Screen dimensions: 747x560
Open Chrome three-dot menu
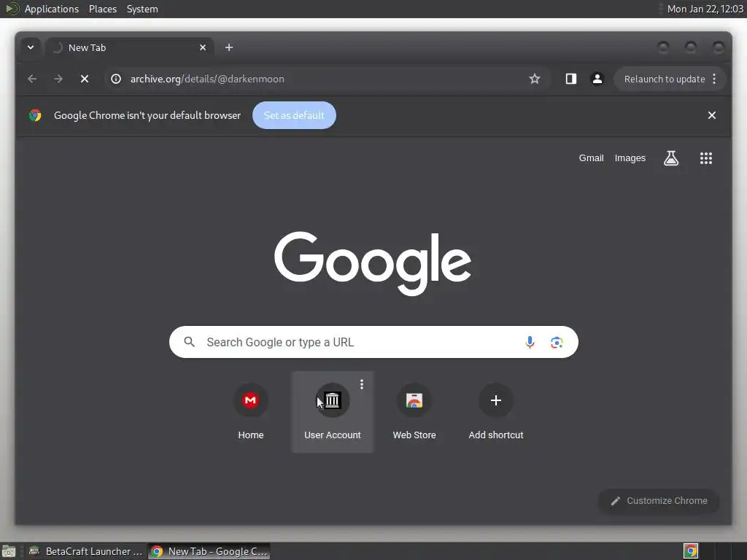click(x=714, y=79)
